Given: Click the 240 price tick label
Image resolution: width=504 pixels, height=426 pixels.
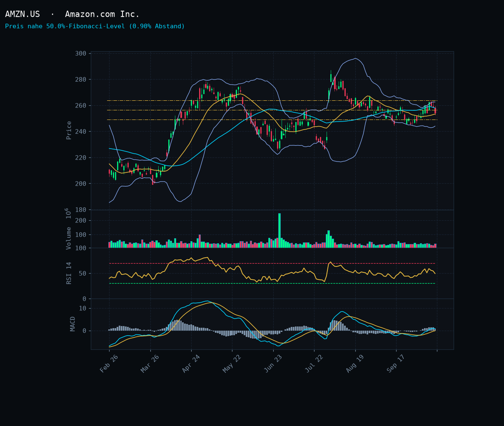Looking at the screenshot, I should (x=81, y=132).
